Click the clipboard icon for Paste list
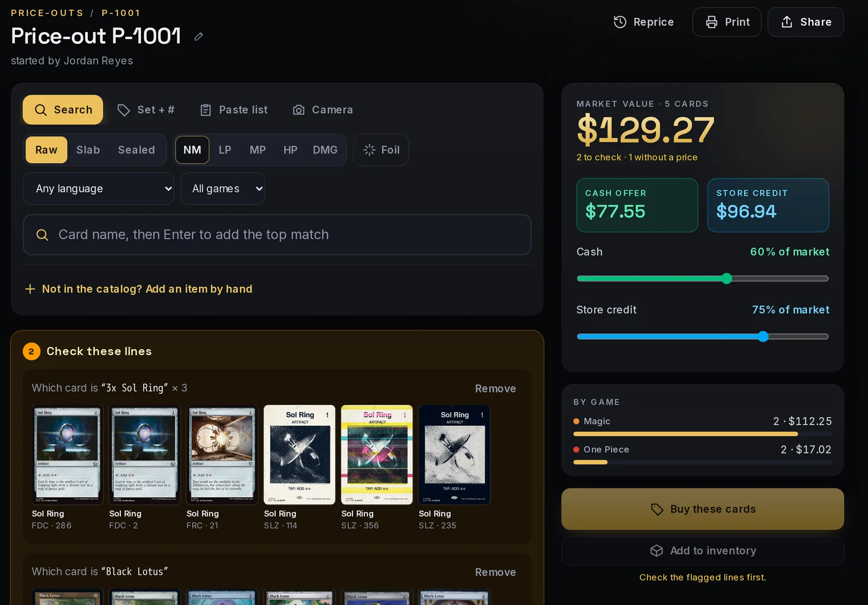The image size is (868, 605). click(x=206, y=110)
